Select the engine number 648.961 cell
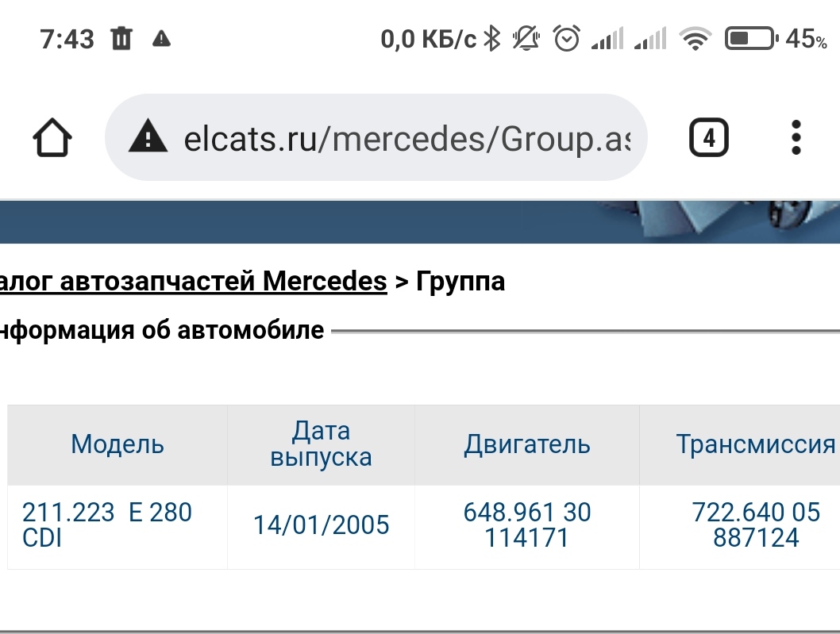This screenshot has width=840, height=634. coord(526,524)
